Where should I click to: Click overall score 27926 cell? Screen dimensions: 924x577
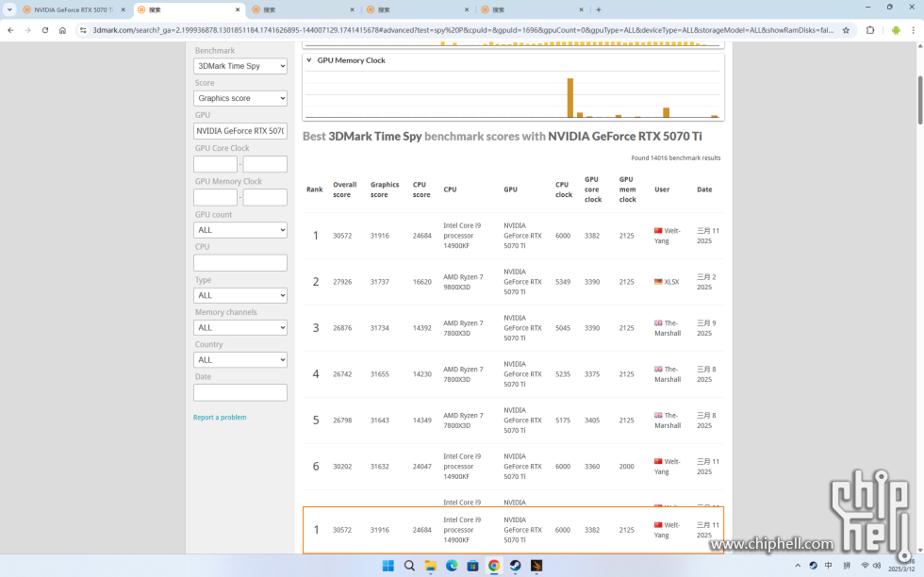[x=342, y=282]
